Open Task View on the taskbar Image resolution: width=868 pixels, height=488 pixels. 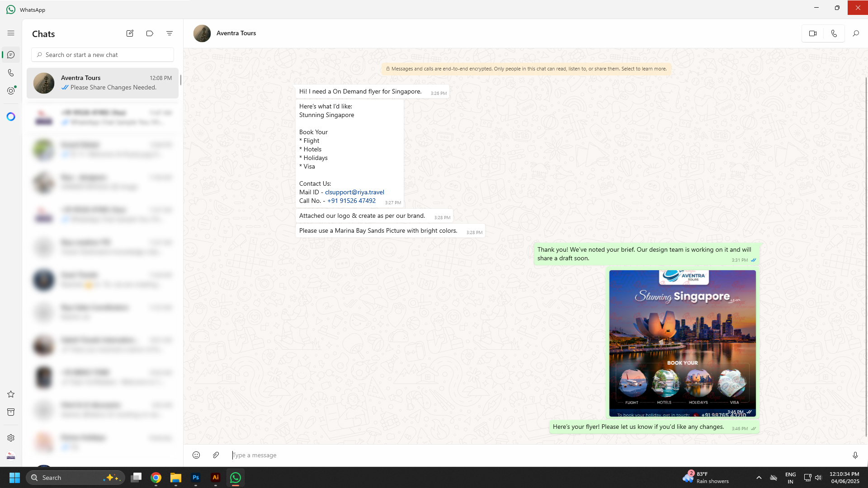click(136, 478)
